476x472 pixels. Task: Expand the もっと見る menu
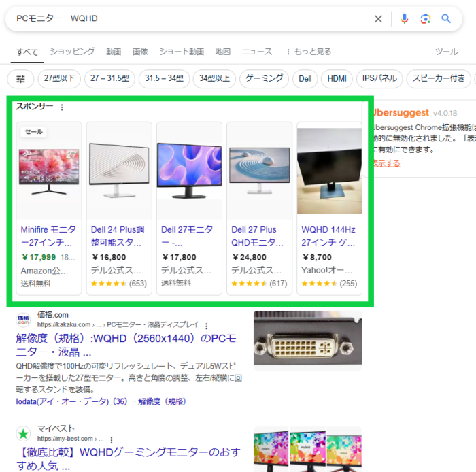pyautogui.click(x=309, y=52)
